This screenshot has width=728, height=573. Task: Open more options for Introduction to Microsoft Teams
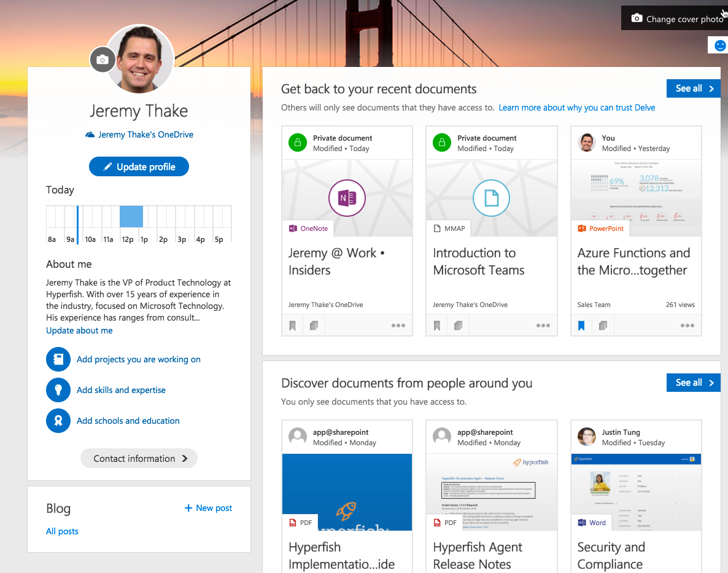point(543,325)
